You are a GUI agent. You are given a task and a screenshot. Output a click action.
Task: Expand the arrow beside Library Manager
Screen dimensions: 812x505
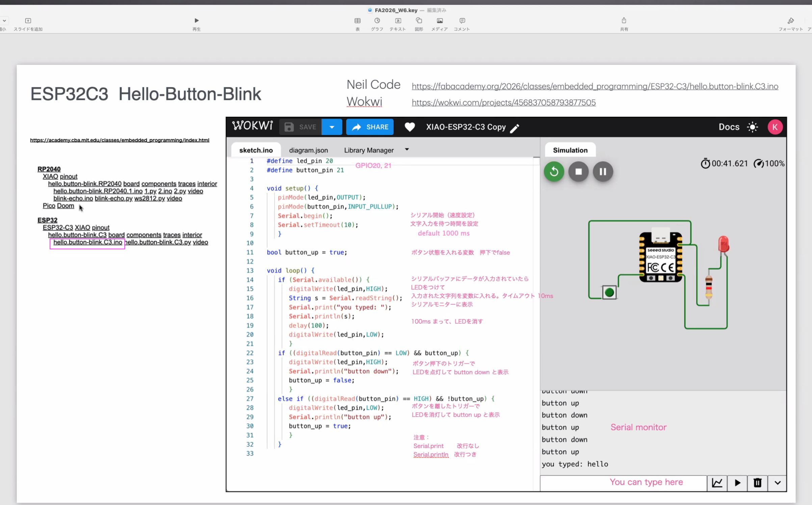pos(407,150)
